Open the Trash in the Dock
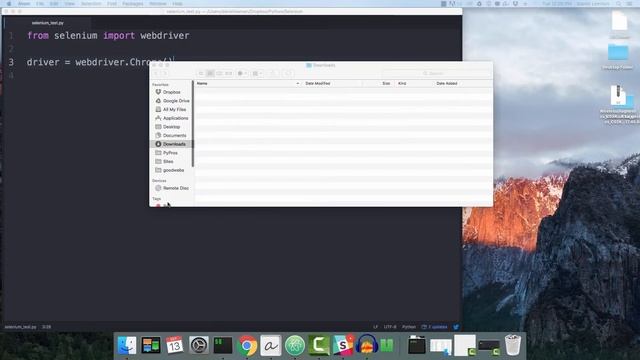This screenshot has height=360, width=640. pyautogui.click(x=513, y=345)
